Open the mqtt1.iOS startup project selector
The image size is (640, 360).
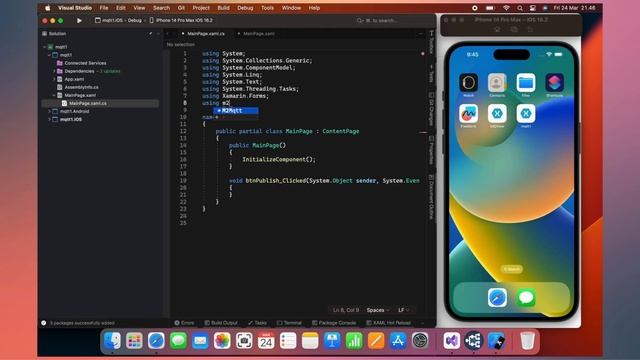tap(109, 20)
